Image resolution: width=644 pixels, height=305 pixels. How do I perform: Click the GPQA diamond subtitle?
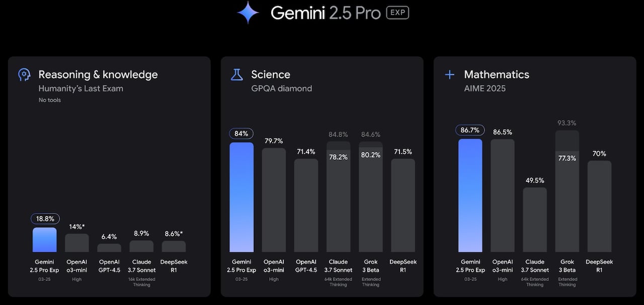pos(281,88)
